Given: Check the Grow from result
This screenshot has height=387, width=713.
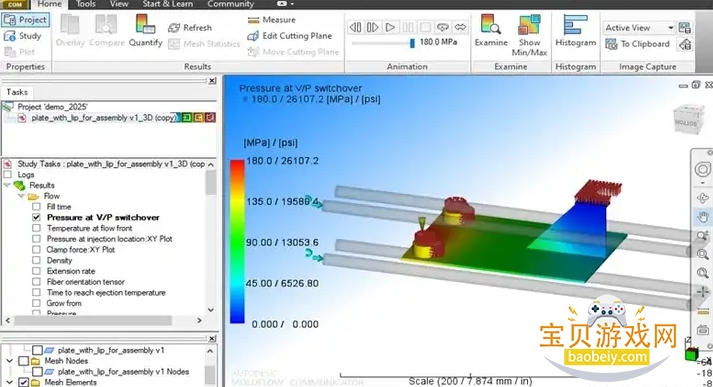Looking at the screenshot, I should (x=36, y=303).
